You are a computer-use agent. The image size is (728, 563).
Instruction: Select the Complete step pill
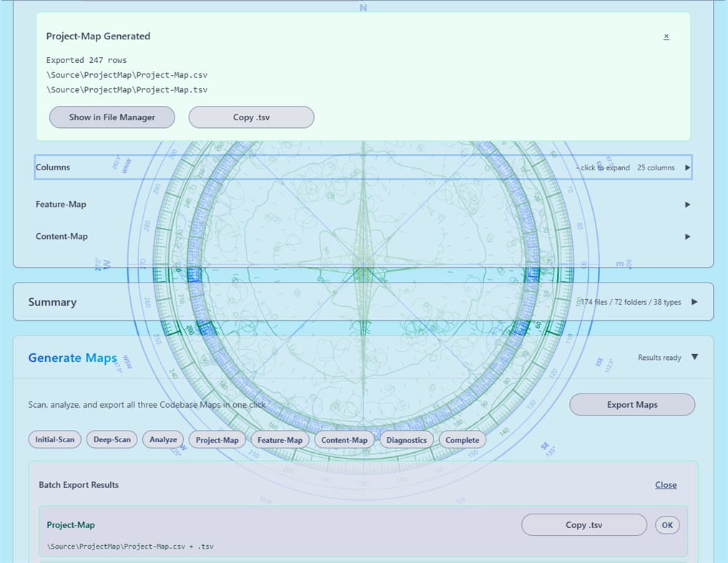(462, 440)
